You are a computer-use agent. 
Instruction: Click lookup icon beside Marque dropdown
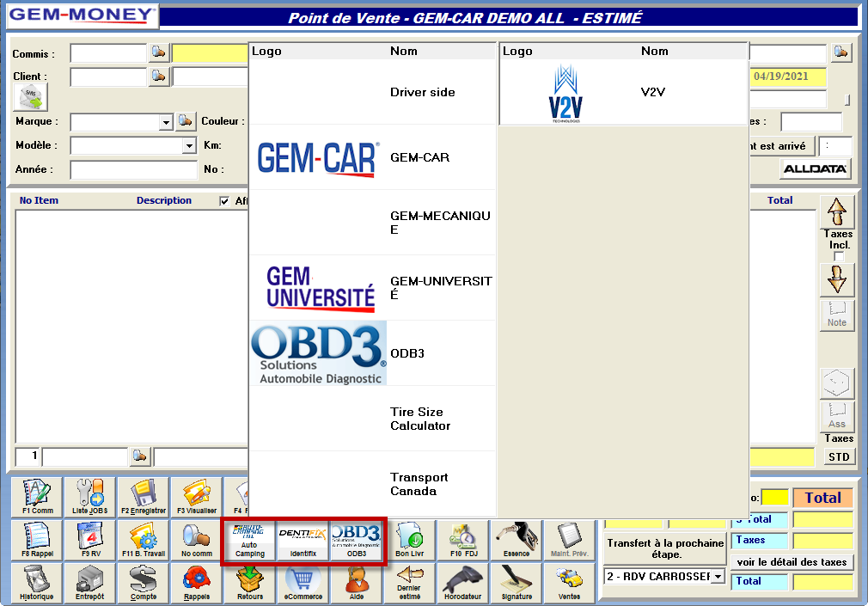coord(186,121)
